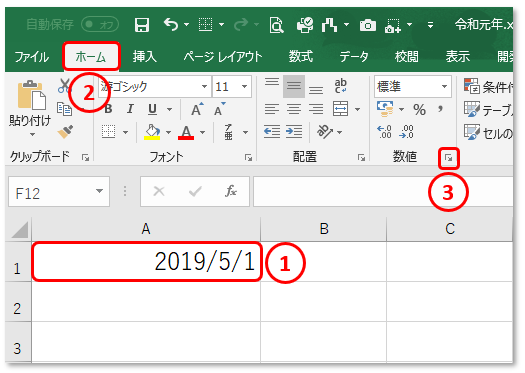Screen dimensions: 525x373
Task: Apply red font color A button
Action: [186, 132]
